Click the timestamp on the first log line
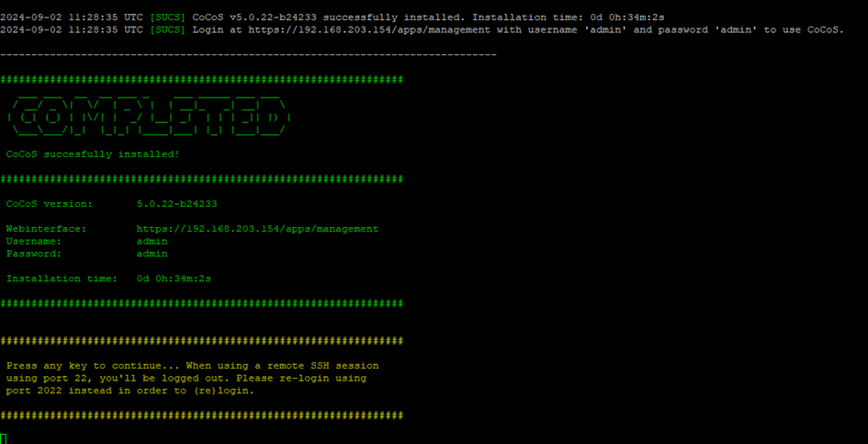 point(72,17)
